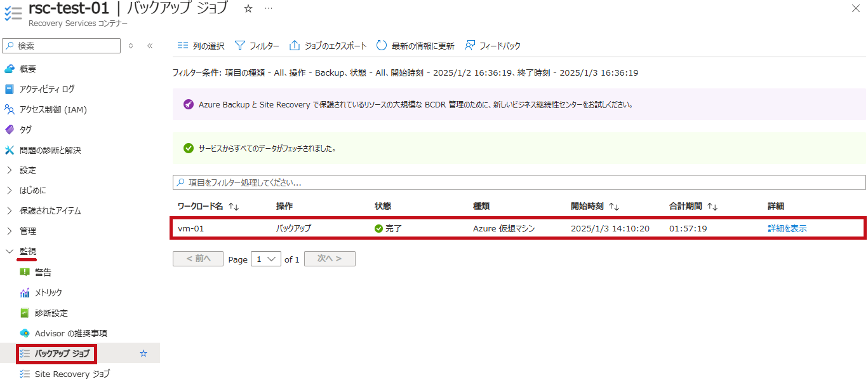Close the Recovery Services blade with X
The image size is (868, 384).
[855, 8]
